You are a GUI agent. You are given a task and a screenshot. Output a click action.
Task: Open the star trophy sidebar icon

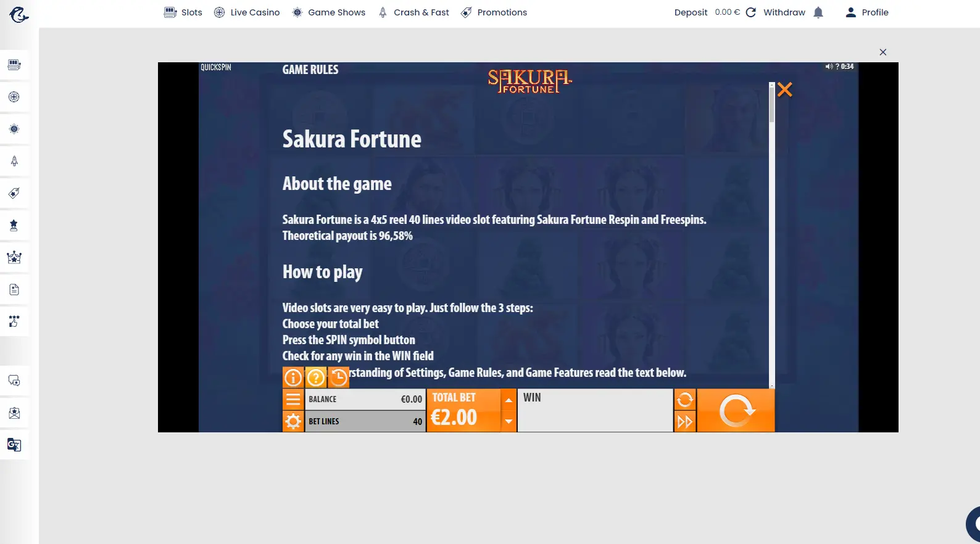click(x=14, y=225)
